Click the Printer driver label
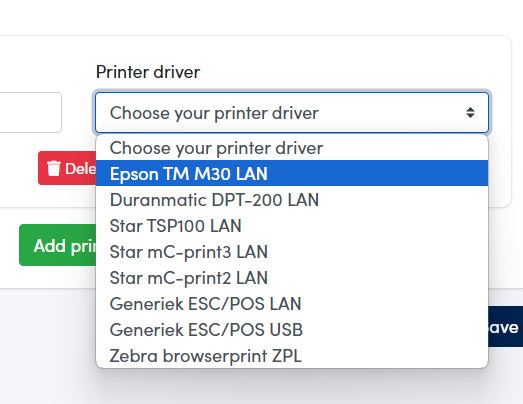Screen dimensions: 523x404 pos(148,72)
